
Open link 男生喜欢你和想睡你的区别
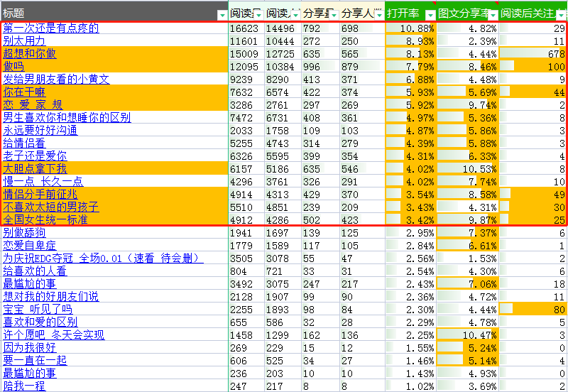[x=67, y=117]
